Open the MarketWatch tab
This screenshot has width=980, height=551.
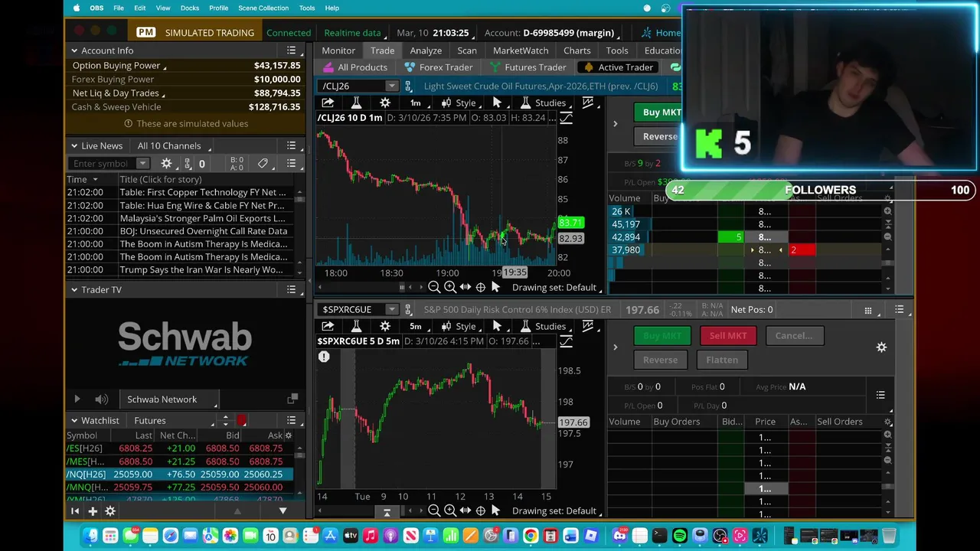point(521,51)
